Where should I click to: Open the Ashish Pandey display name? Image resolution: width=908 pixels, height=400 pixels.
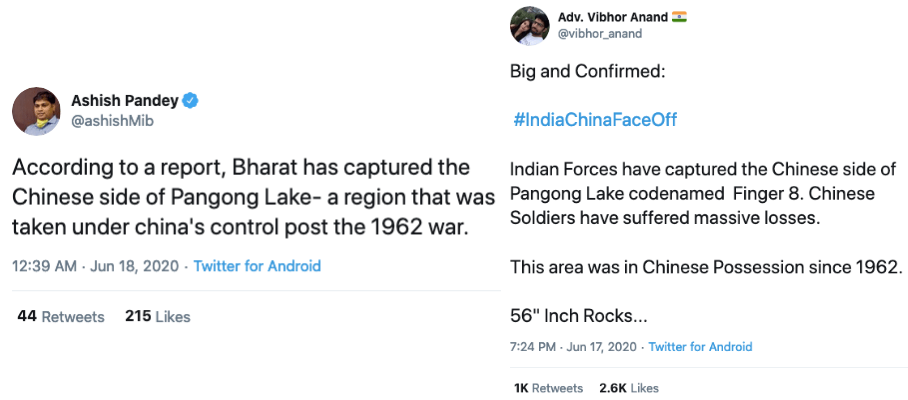(x=125, y=101)
